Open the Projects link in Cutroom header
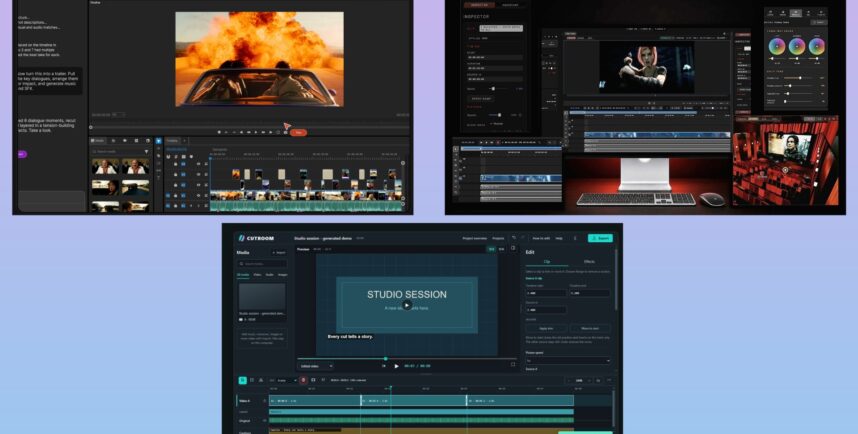The height and width of the screenshot is (434, 858). pos(498,239)
